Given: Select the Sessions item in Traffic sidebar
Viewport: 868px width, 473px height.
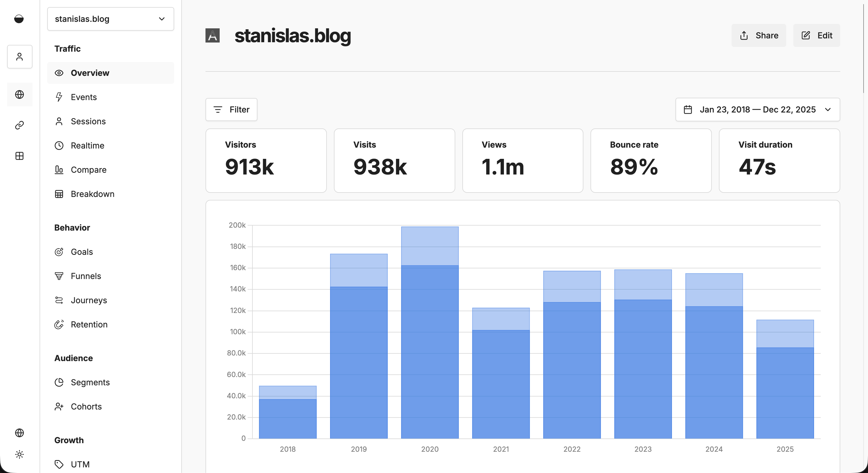Looking at the screenshot, I should coord(88,121).
